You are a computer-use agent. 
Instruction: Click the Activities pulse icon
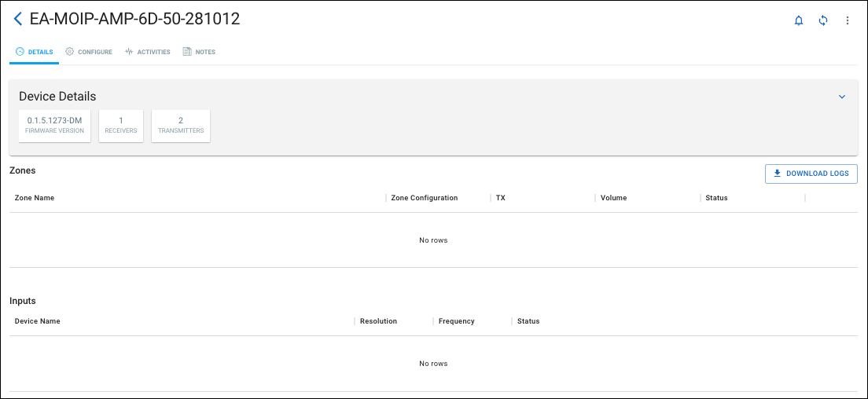(129, 52)
